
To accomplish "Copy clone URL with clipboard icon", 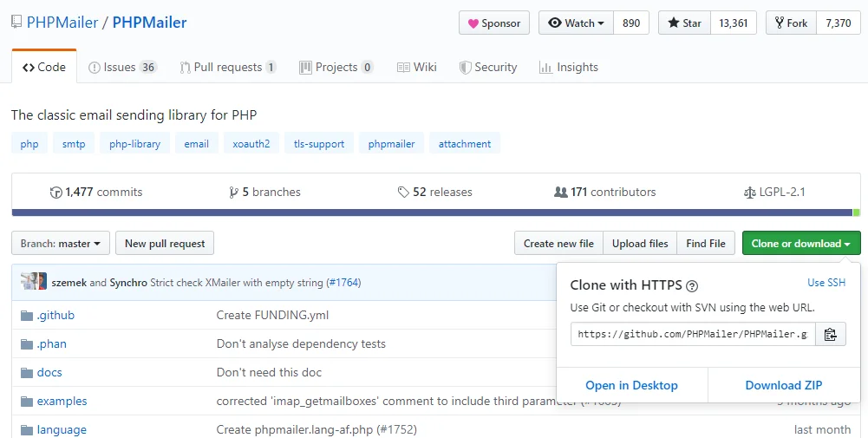I will pos(831,334).
